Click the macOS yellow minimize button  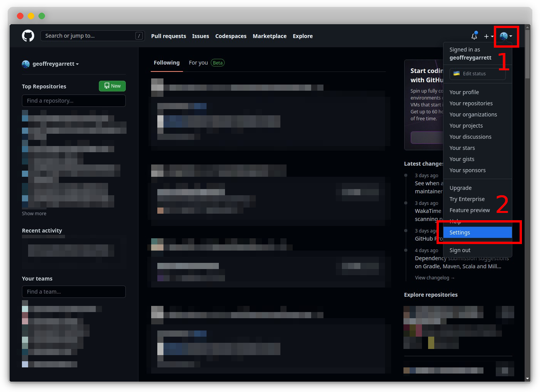coord(31,16)
